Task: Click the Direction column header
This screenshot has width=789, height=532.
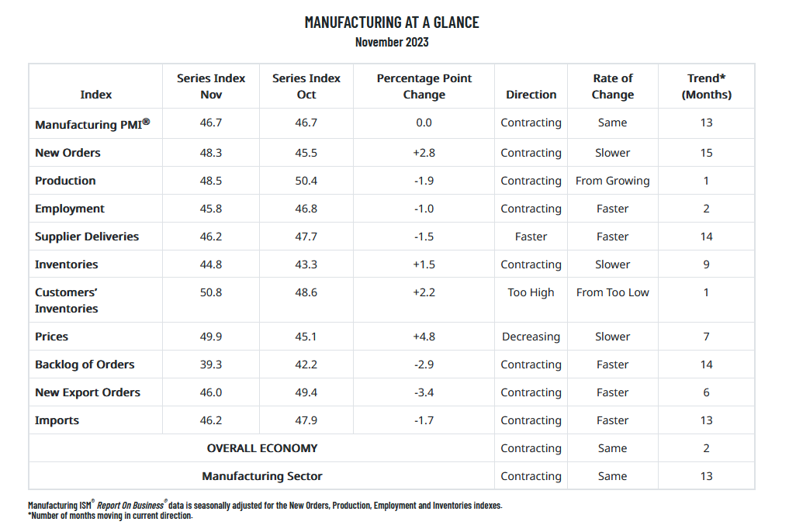Action: tap(531, 95)
